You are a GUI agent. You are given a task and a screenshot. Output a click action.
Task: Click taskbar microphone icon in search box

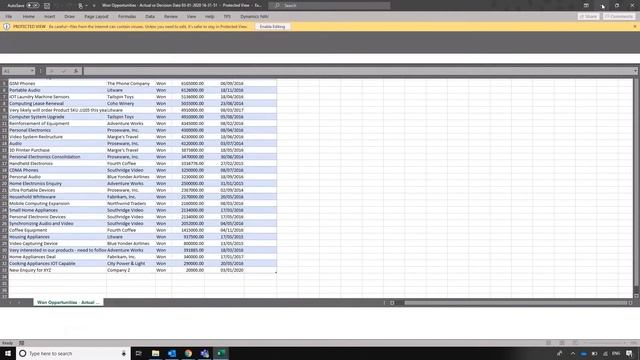tap(124, 353)
